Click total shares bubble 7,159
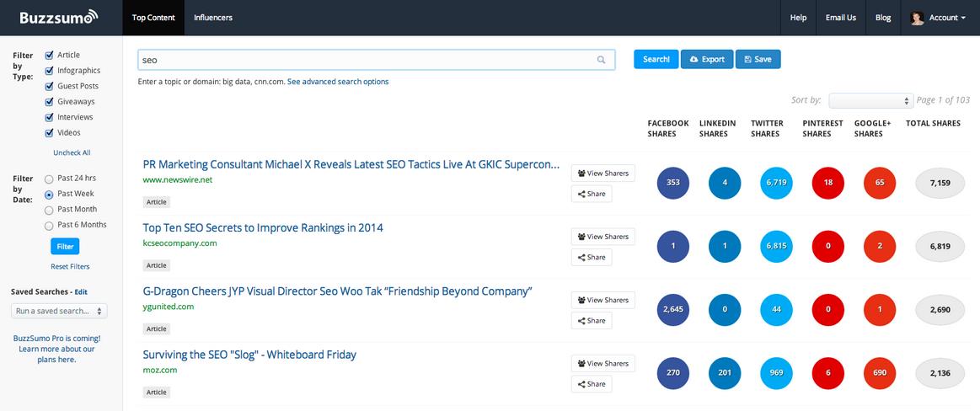This screenshot has width=980, height=411. pyautogui.click(x=940, y=183)
